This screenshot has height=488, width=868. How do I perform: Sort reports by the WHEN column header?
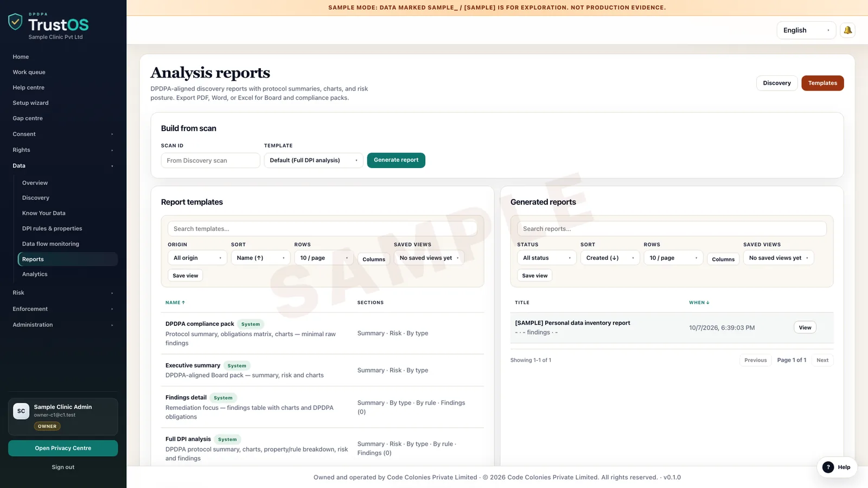point(699,303)
